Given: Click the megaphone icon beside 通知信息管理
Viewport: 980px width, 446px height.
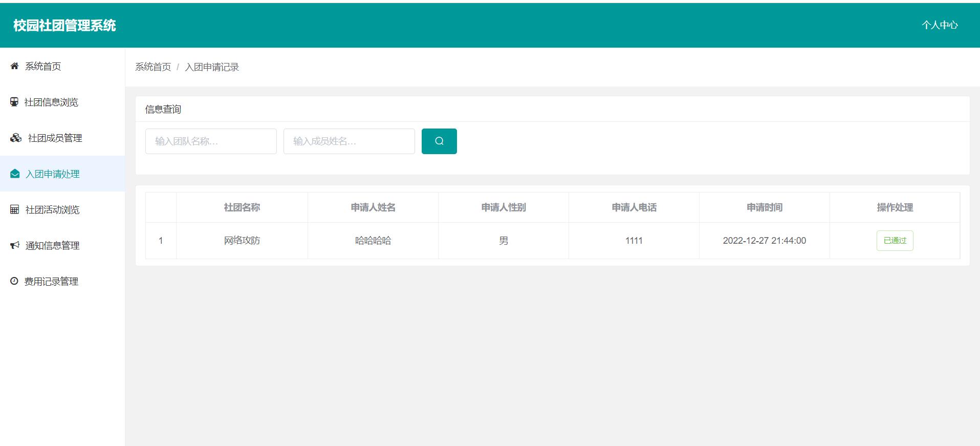Looking at the screenshot, I should coord(15,245).
